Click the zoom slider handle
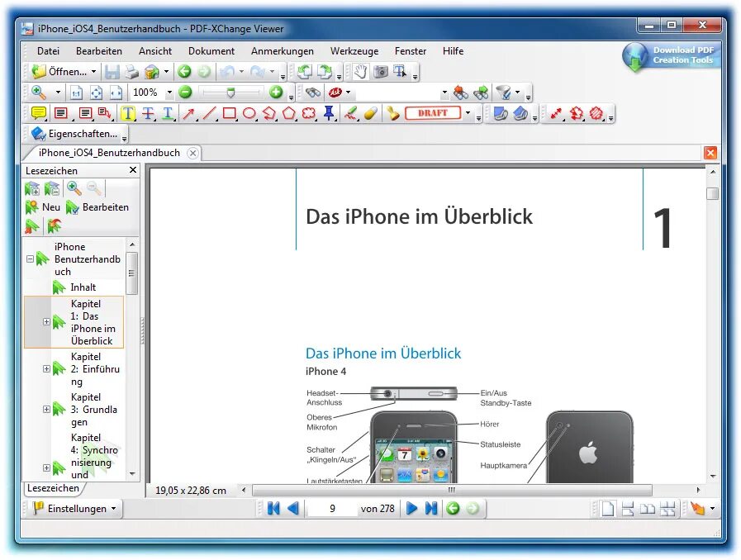The height and width of the screenshot is (560, 741). 230,93
